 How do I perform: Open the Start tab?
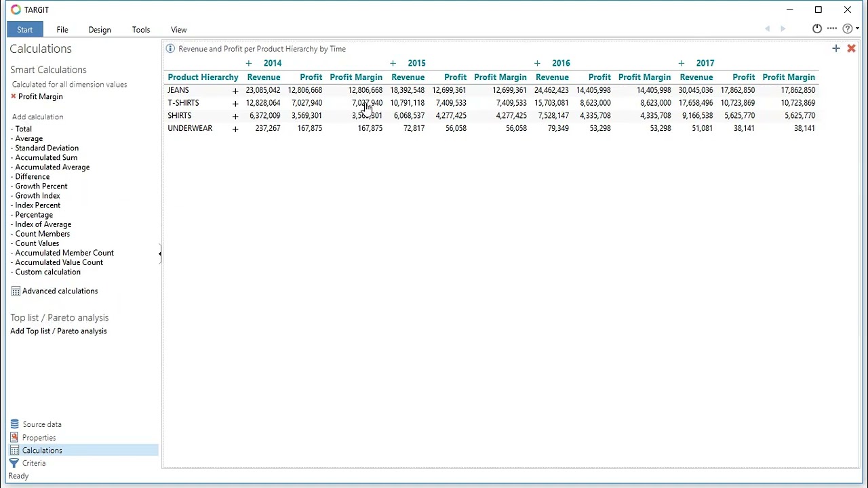click(25, 30)
